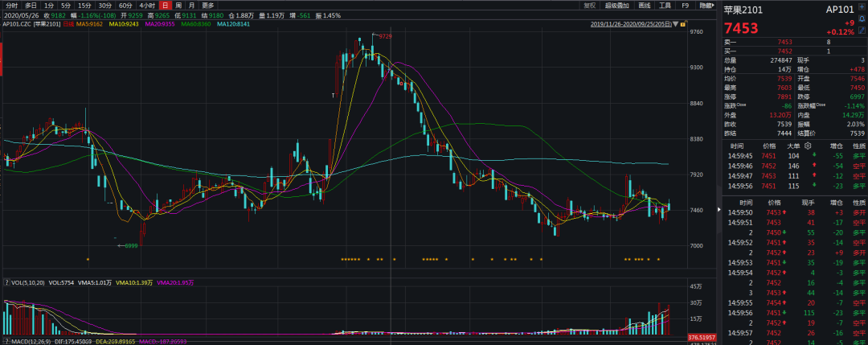868x345 pixels.
Task: Select the 30分 period tab
Action: tap(105, 6)
